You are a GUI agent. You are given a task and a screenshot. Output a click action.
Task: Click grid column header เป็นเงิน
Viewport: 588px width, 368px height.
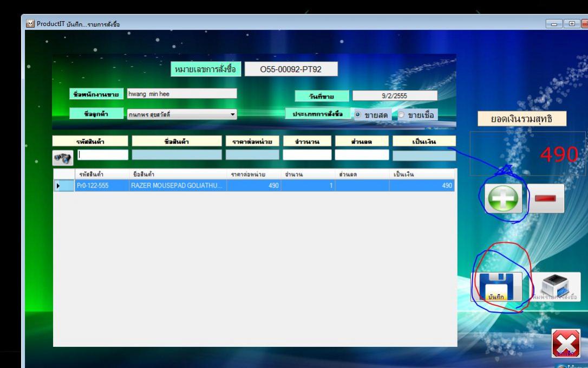click(x=422, y=174)
